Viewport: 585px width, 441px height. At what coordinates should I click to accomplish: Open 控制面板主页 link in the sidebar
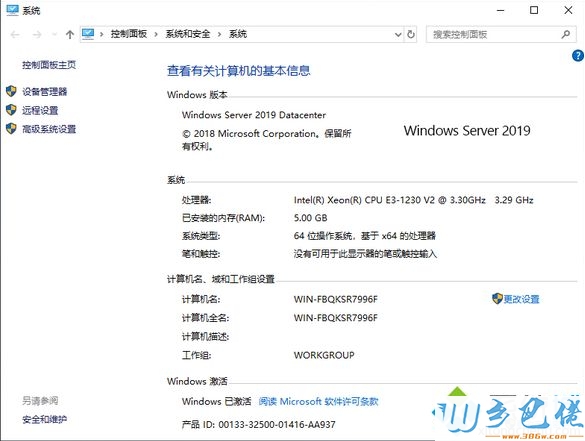point(49,65)
